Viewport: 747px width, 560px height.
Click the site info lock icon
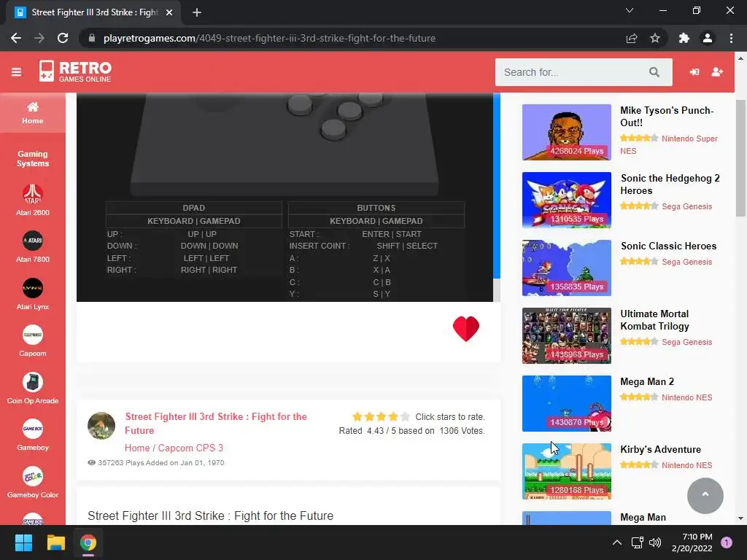[x=92, y=38]
